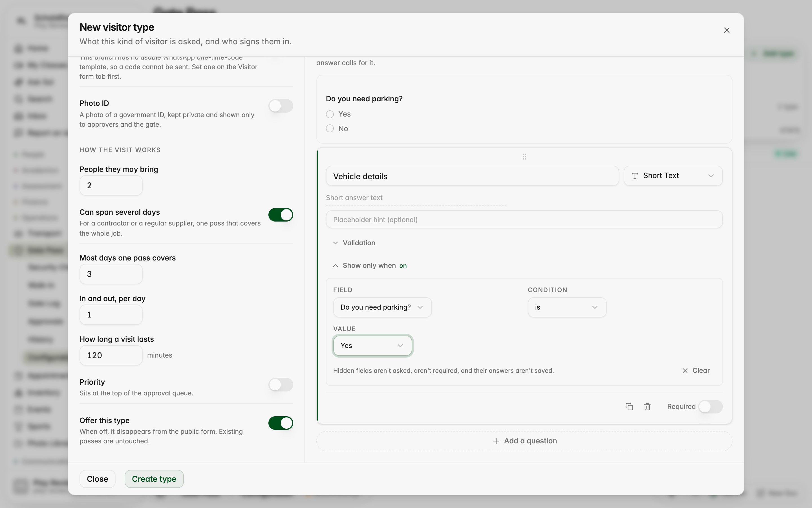Click the drag handle dots above Vehicle details
812x508 pixels.
coord(524,157)
